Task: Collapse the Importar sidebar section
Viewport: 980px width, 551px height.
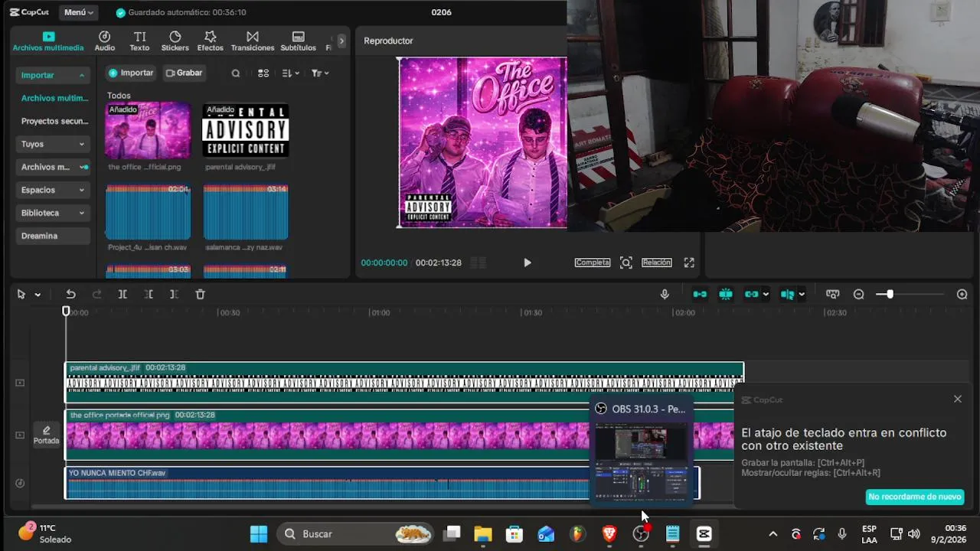Action: pos(52,75)
